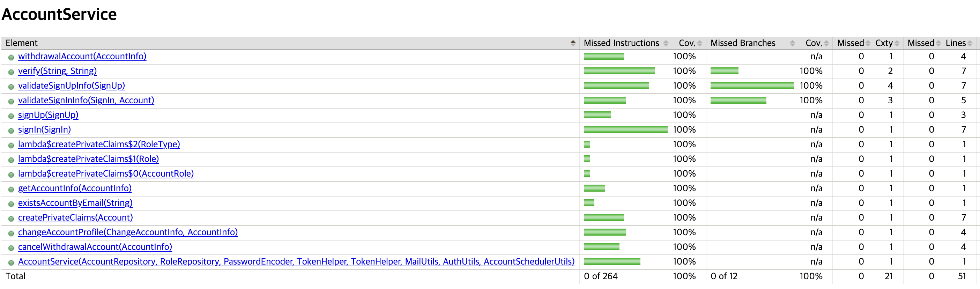Click the green icon before createPrivateClaims(Account)

pyautogui.click(x=11, y=218)
